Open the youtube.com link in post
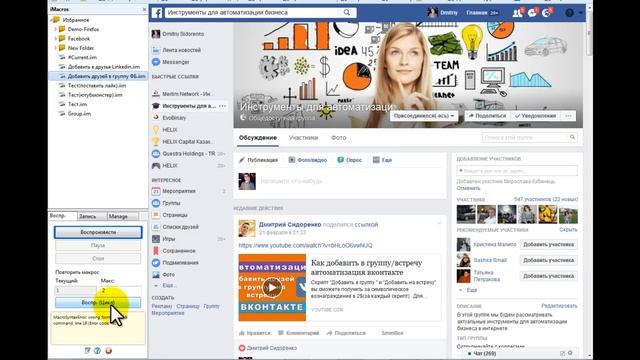This screenshot has height=360, width=640. click(305, 245)
